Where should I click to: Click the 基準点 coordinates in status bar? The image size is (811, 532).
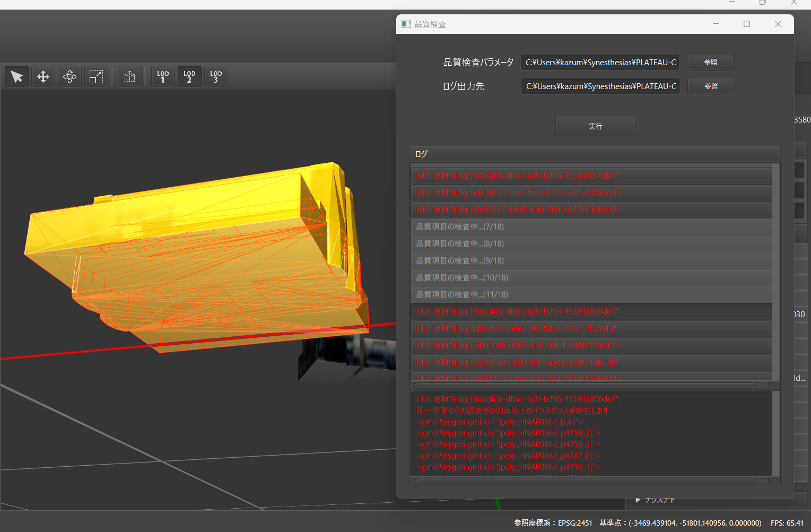point(681,523)
